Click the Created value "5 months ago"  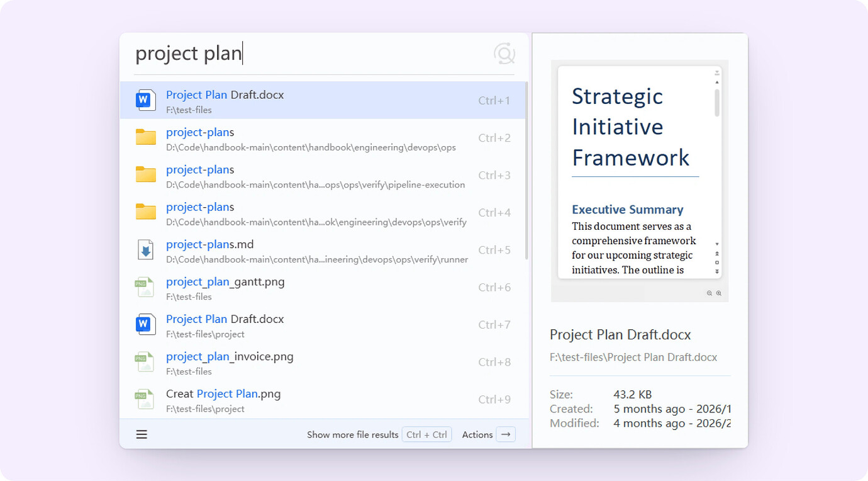[x=649, y=409]
